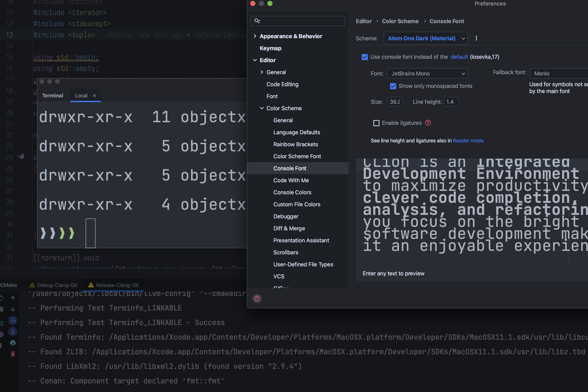Click the default font link
This screenshot has width=588, height=392.
pyautogui.click(x=459, y=57)
